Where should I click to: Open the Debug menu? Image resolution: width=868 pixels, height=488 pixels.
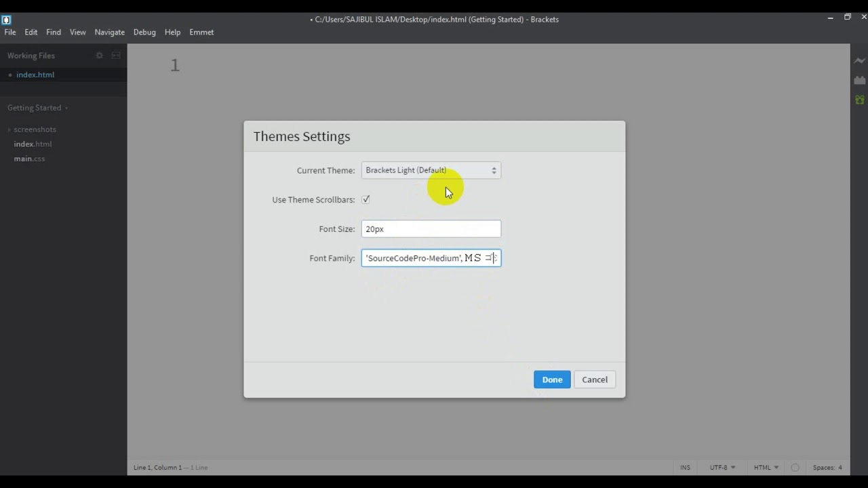pos(144,32)
